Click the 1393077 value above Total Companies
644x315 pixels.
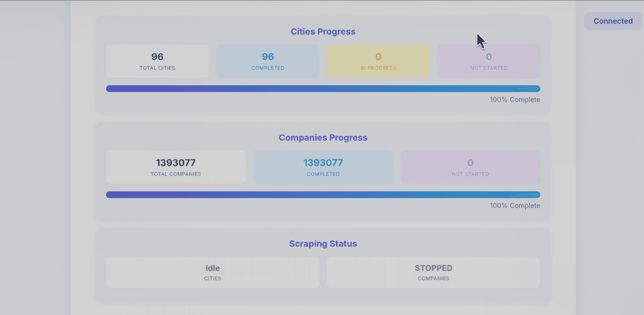click(x=175, y=163)
